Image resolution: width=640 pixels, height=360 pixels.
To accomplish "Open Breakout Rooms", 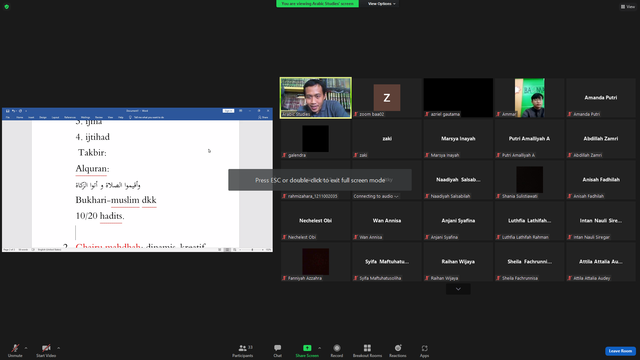I will tap(367, 350).
